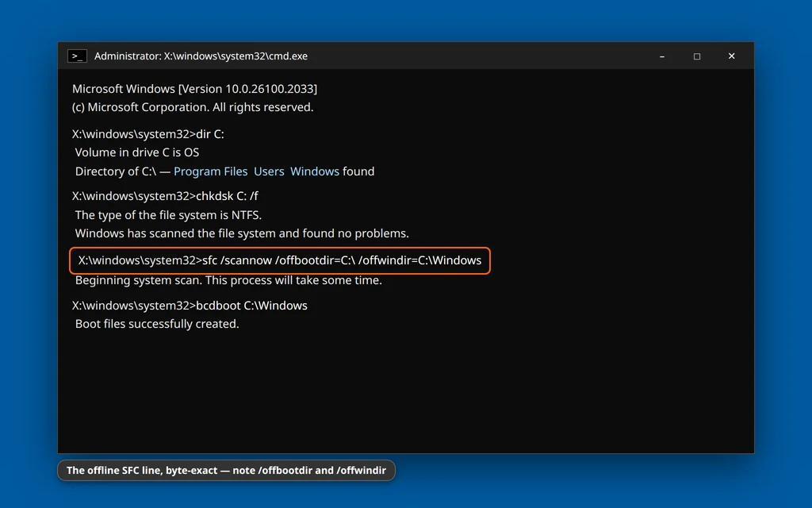The height and width of the screenshot is (508, 812).
Task: Click 'The type of the file system is NTFS.'
Action: coord(168,214)
